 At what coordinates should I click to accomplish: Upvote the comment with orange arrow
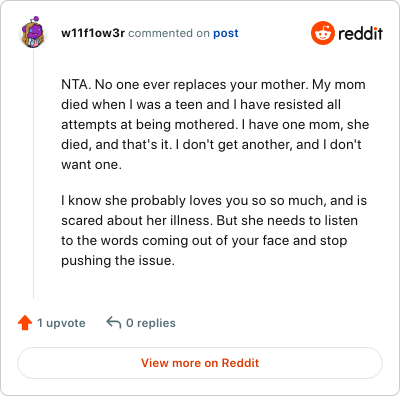point(25,323)
